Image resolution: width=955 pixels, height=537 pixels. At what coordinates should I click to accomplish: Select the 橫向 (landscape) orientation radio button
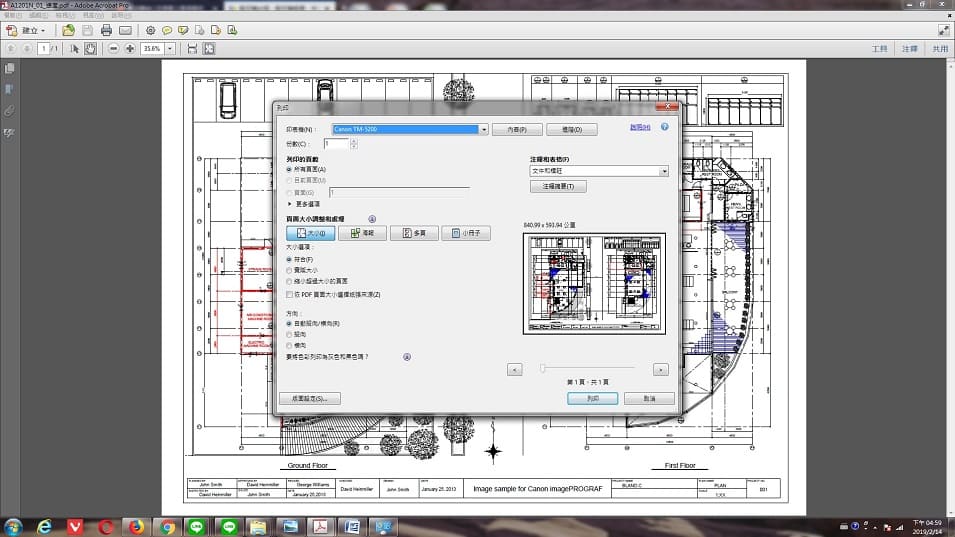coord(290,345)
